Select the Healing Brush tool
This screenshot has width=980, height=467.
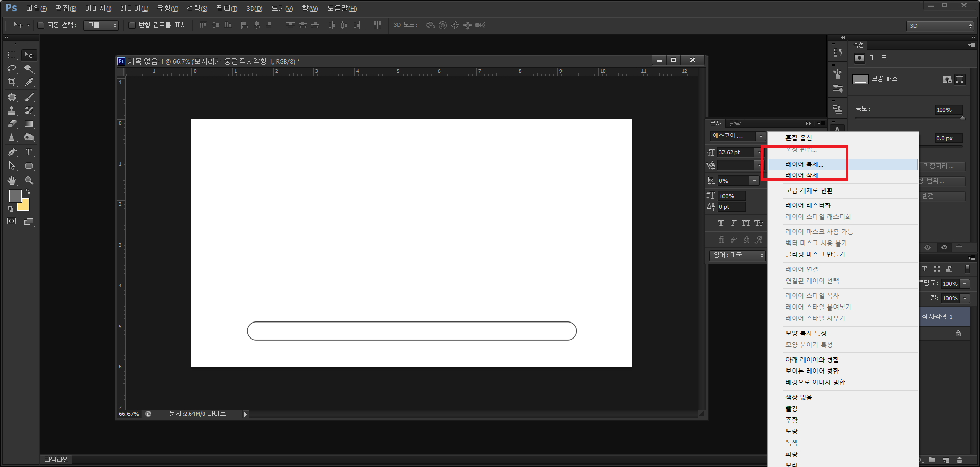(x=12, y=97)
